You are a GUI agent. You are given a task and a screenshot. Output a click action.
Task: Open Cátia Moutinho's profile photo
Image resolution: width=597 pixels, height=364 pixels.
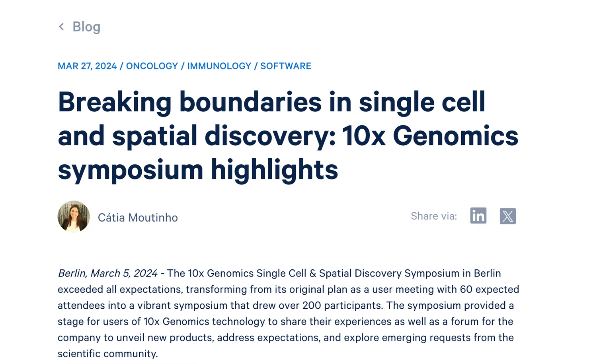click(74, 216)
